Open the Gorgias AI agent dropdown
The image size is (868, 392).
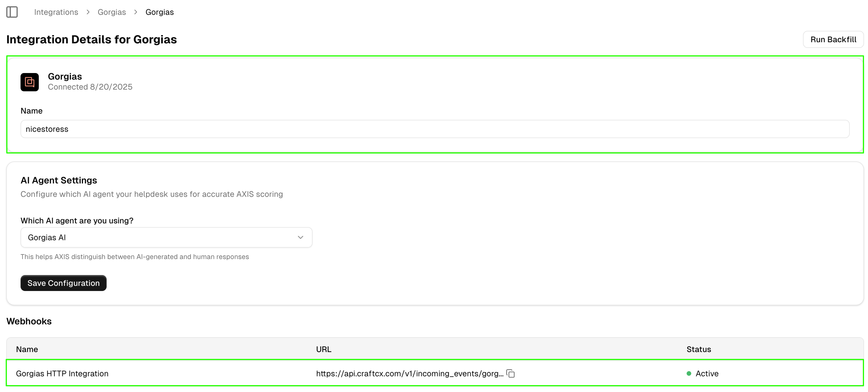point(166,237)
